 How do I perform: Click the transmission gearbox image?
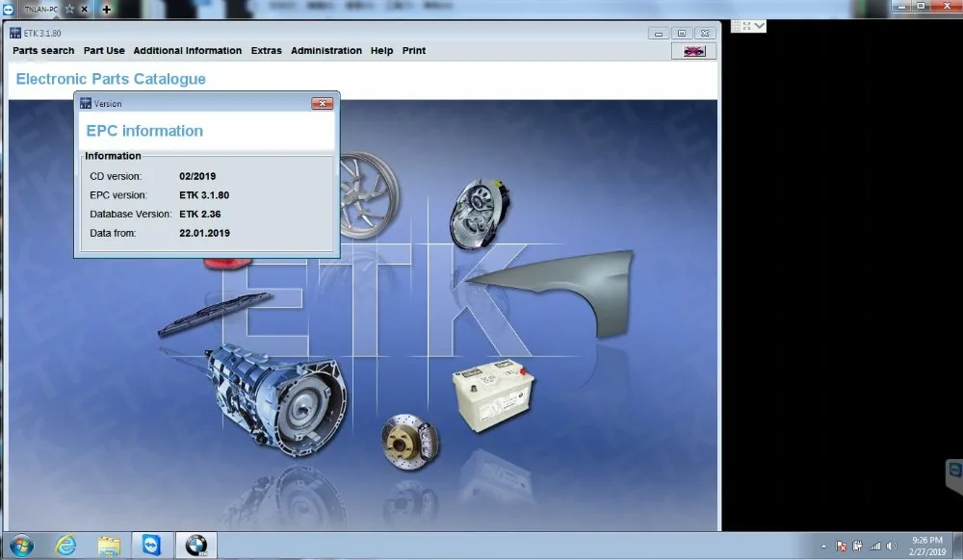pos(277,400)
